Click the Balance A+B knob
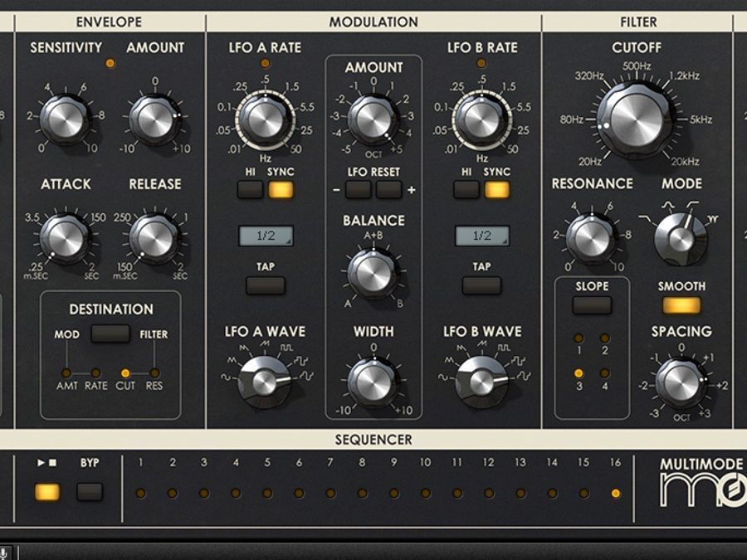747x560 pixels. point(373,273)
